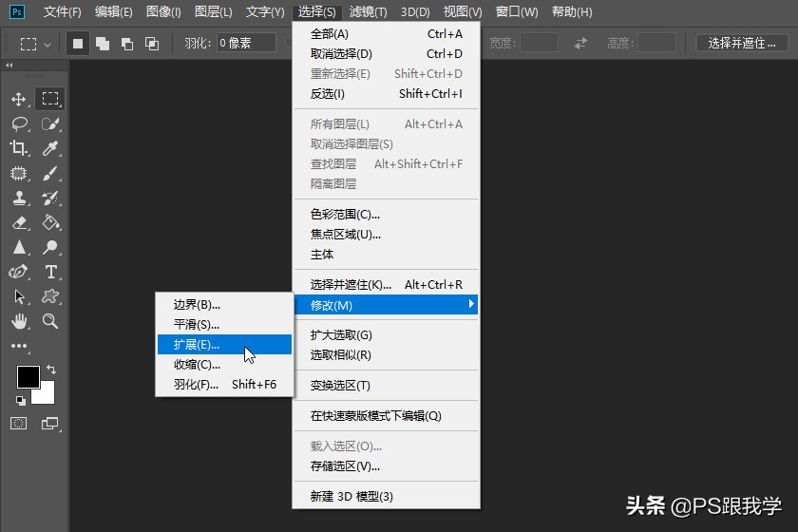
Task: Select the Type tool
Action: coord(50,272)
